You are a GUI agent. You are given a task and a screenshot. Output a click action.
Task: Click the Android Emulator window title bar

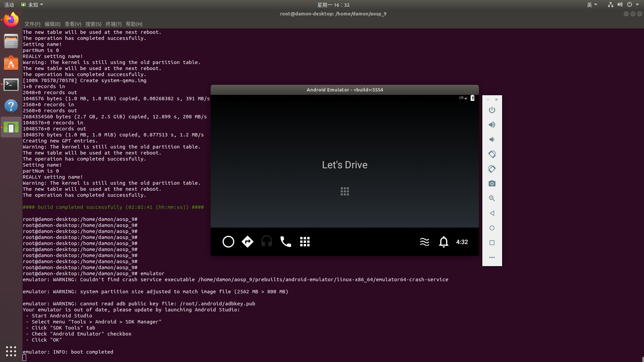tap(345, 90)
